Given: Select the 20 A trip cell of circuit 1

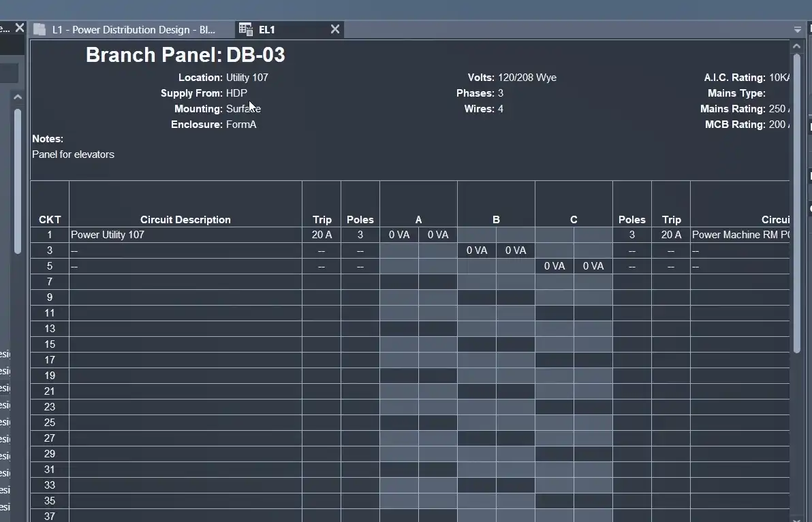Looking at the screenshot, I should coord(322,235).
